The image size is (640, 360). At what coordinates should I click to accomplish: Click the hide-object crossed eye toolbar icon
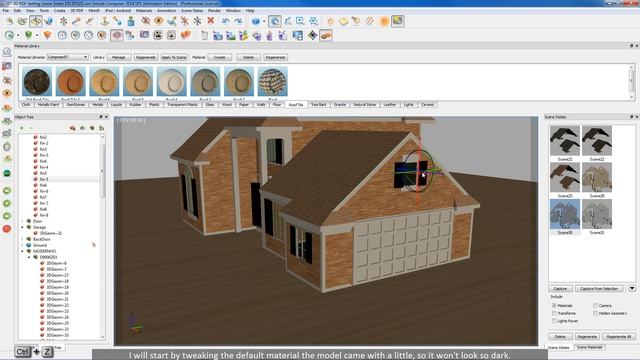pos(145,21)
